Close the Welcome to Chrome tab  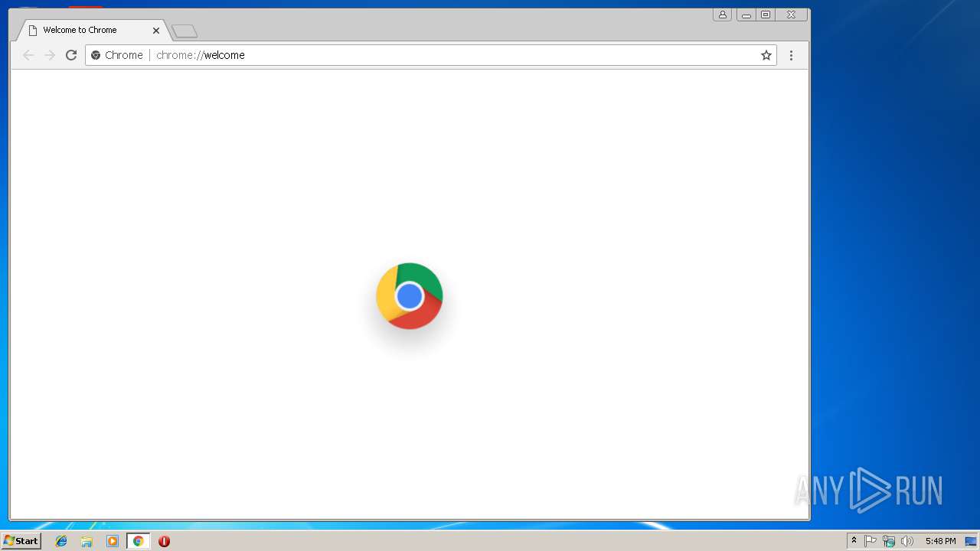156,31
